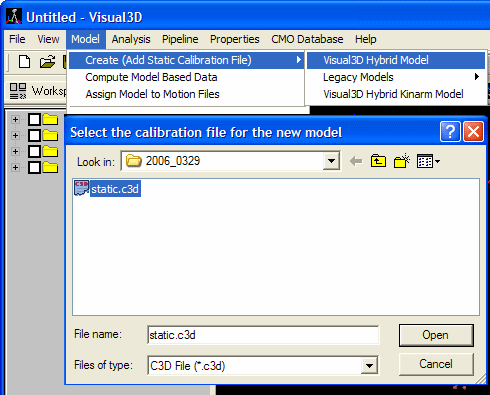Click the dialog's corner resize grip
490x395 pixels.
click(480, 378)
